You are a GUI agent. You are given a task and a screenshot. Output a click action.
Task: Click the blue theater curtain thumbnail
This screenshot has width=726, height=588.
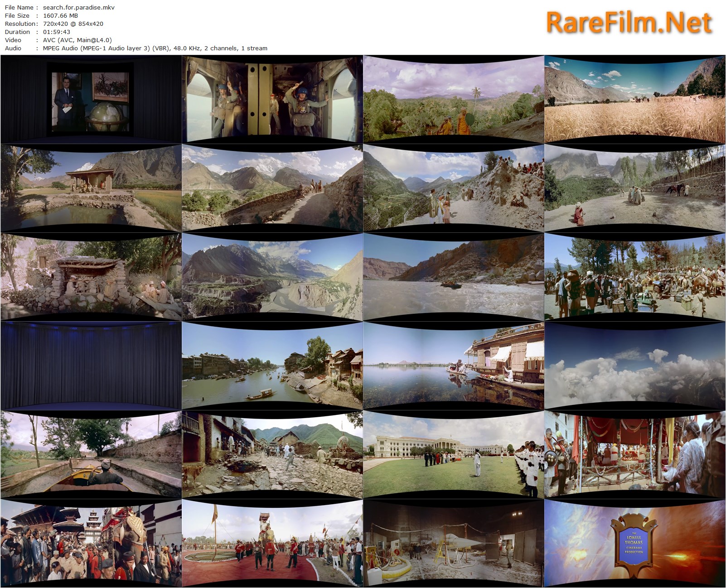[x=91, y=366]
